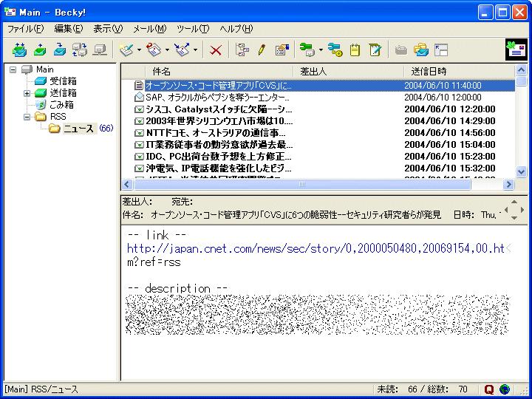Click the address book icon

pyautogui.click(x=282, y=50)
